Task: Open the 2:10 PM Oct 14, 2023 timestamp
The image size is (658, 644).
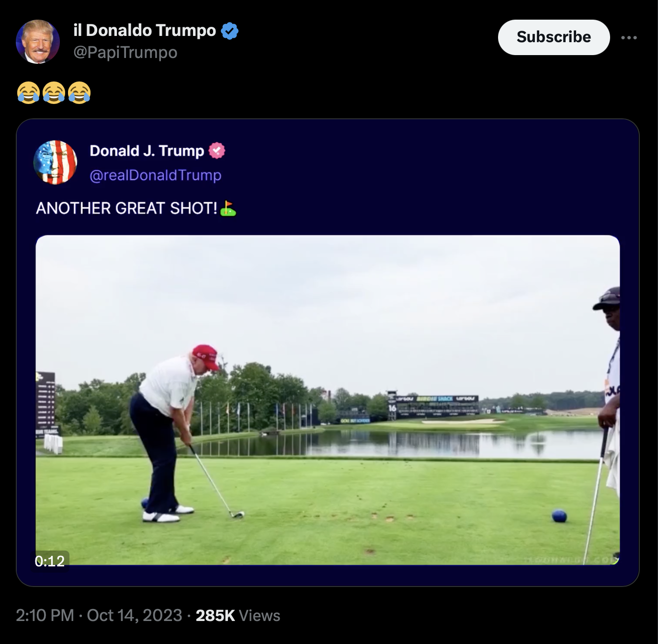Action: tap(99, 615)
